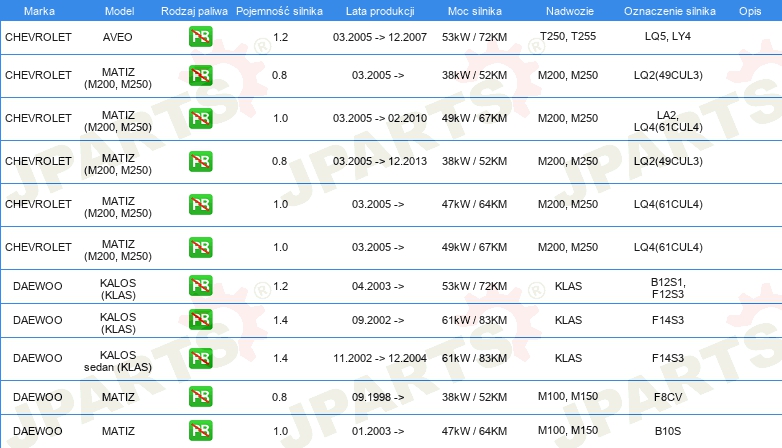Click the Rodzaj paliwa column header

click(194, 11)
